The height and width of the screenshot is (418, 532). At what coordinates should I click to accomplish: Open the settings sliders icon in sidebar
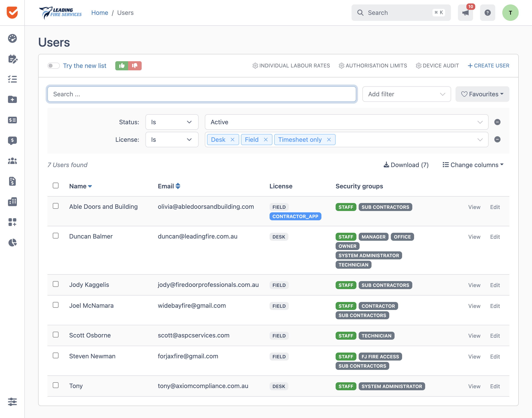(12, 402)
